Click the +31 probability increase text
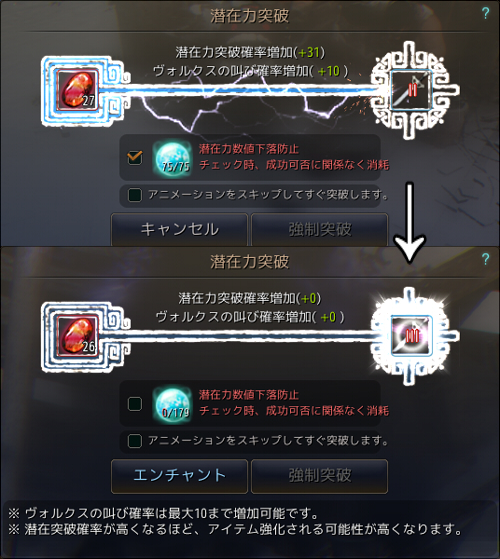This screenshot has height=559, width=500. coord(308,52)
